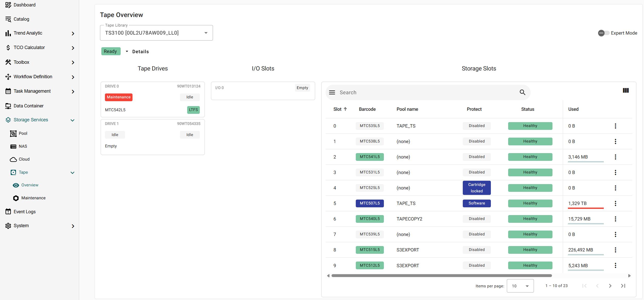The width and height of the screenshot is (644, 300).
Task: Open the column display icon
Action: pyautogui.click(x=626, y=90)
